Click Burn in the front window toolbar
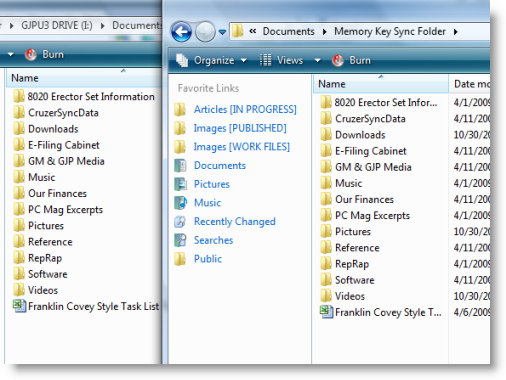506x380 pixels. pos(352,60)
